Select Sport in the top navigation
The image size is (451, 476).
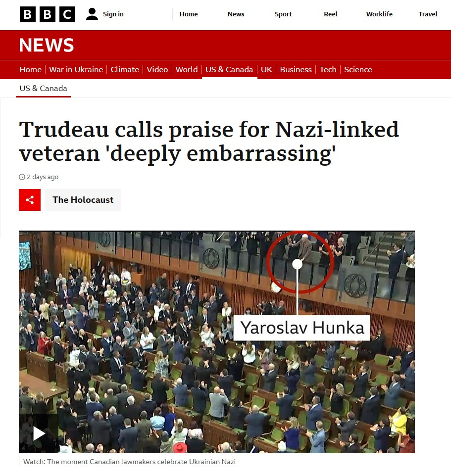click(x=283, y=14)
